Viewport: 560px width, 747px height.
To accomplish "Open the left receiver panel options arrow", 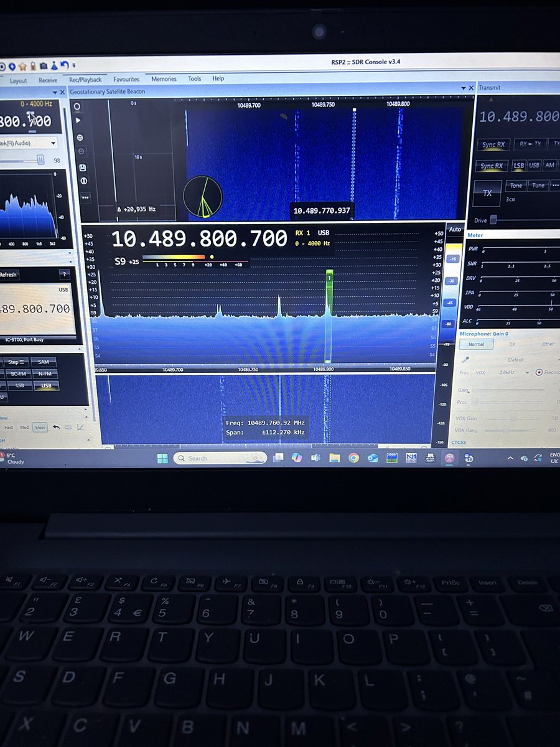I will tap(55, 93).
